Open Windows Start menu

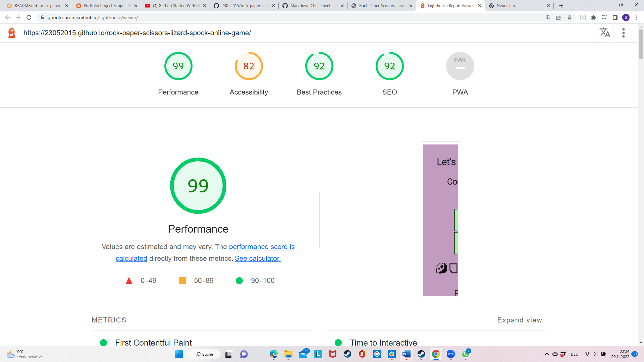coord(179,354)
